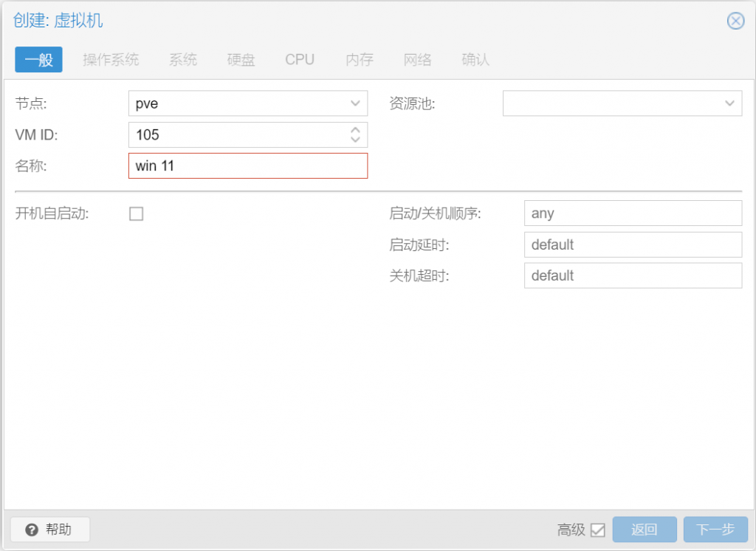Click the 名称 field containing win 11
The width and height of the screenshot is (756, 551).
[x=247, y=165]
